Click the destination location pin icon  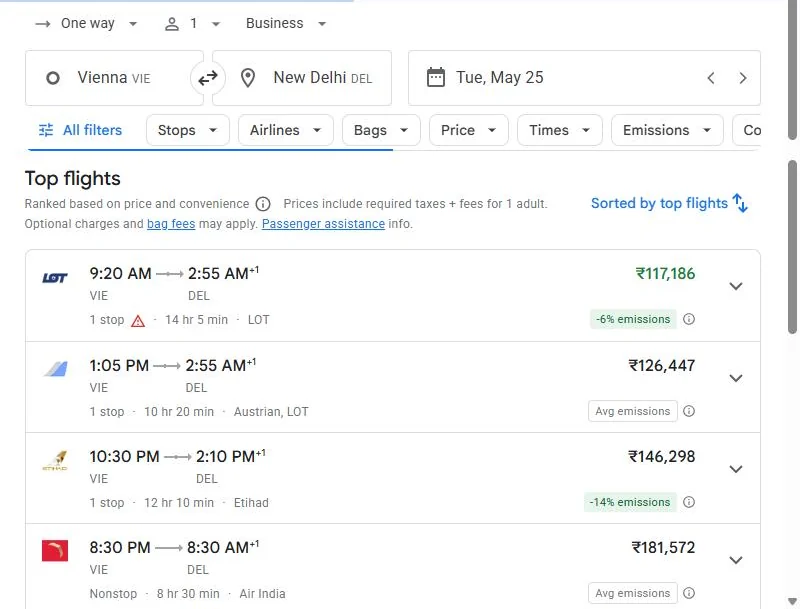pyautogui.click(x=248, y=78)
